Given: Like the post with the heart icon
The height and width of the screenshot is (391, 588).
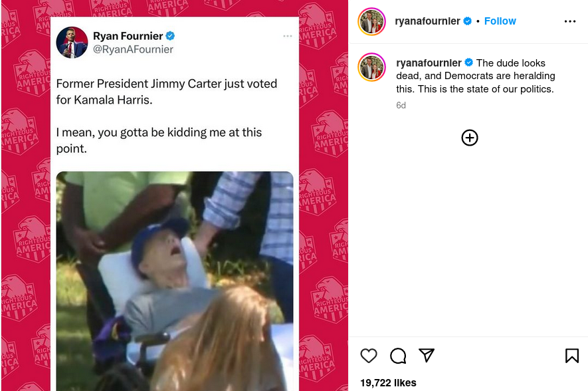Looking at the screenshot, I should point(369,356).
